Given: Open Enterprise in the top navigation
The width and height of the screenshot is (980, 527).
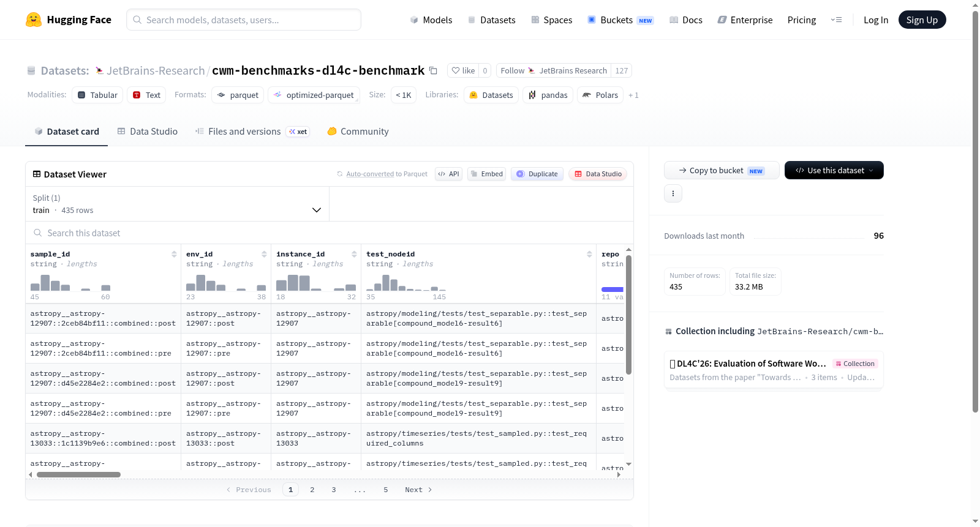Looking at the screenshot, I should pyautogui.click(x=745, y=20).
